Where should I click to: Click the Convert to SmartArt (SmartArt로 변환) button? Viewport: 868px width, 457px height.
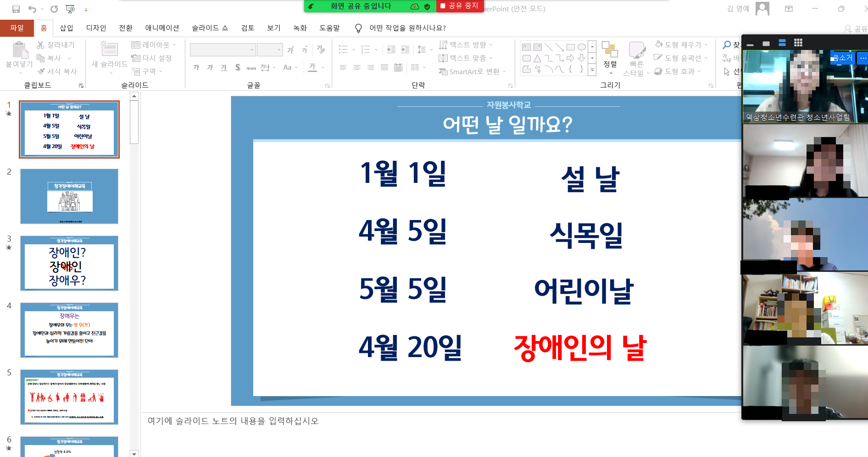point(472,72)
